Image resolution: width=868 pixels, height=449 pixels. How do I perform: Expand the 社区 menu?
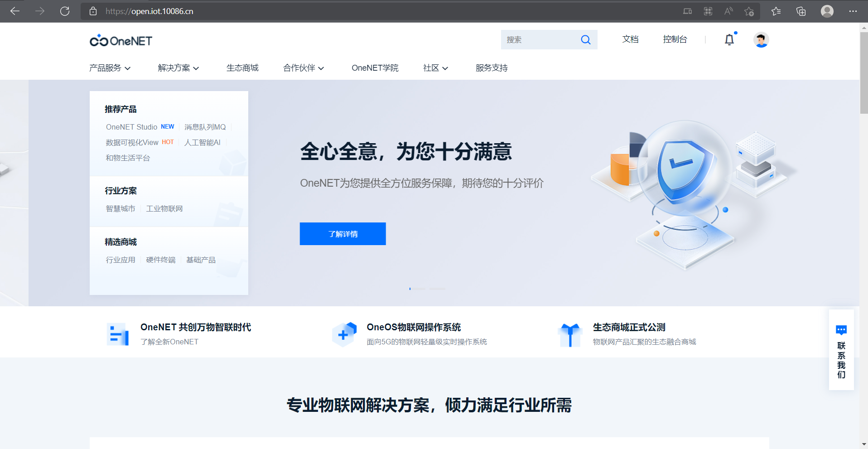435,68
